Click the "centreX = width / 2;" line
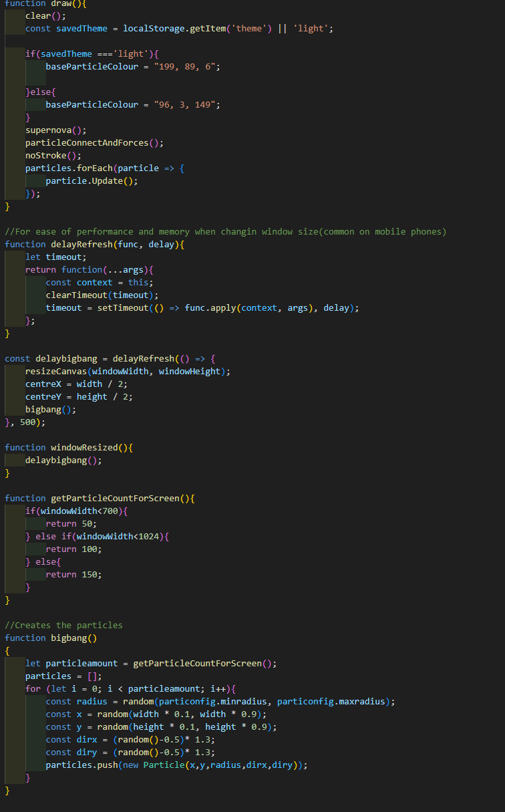This screenshot has width=505, height=812. coord(76,384)
